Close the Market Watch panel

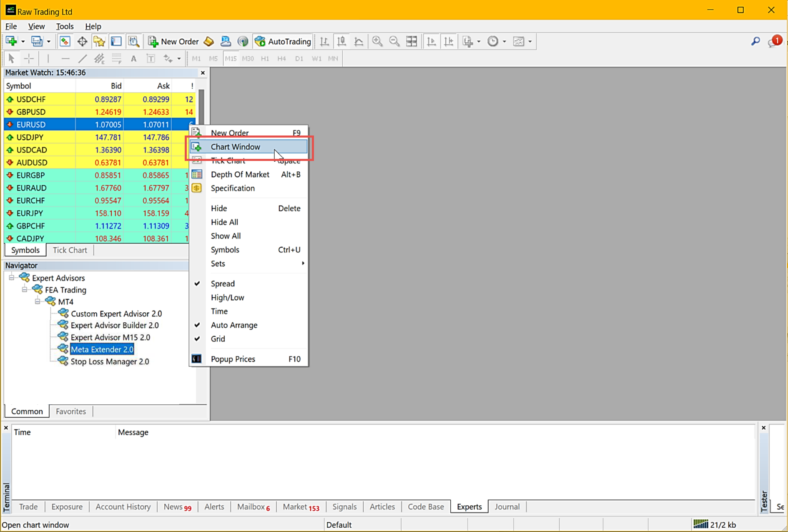tap(203, 73)
